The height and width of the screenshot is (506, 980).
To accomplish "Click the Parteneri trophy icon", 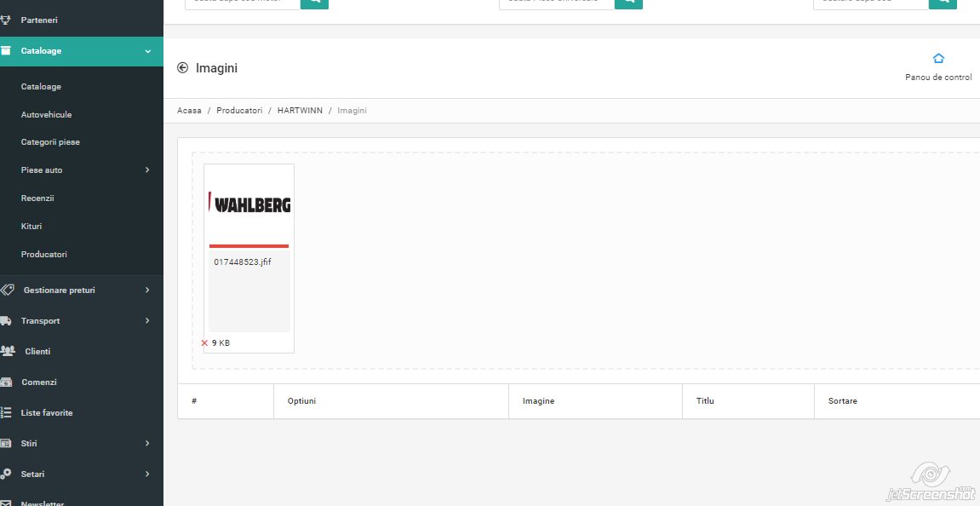I will pyautogui.click(x=6, y=20).
